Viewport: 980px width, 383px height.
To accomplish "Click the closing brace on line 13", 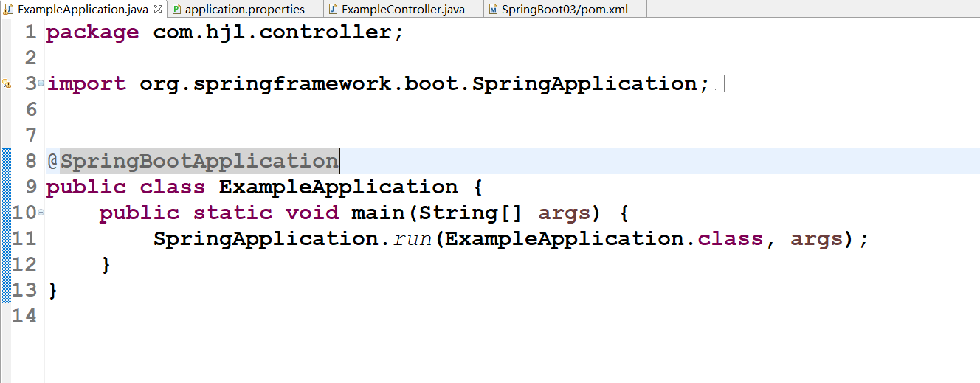I will (52, 291).
